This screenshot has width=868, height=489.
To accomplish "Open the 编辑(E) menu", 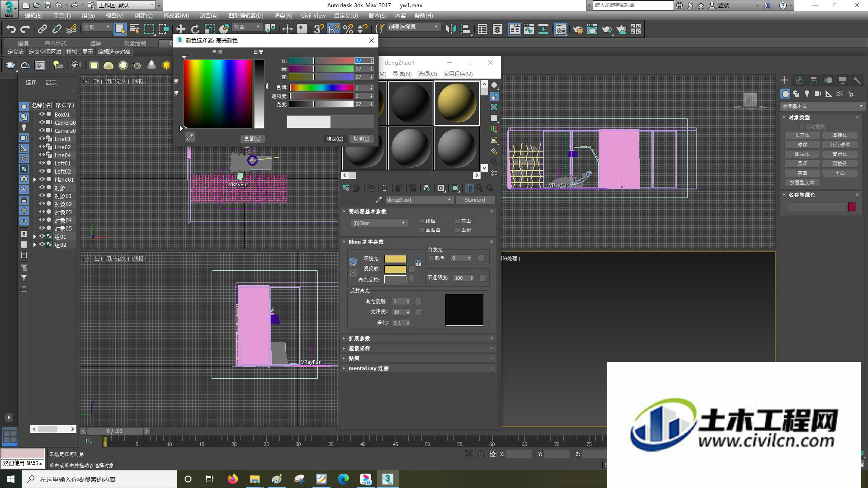I will 33,15.
